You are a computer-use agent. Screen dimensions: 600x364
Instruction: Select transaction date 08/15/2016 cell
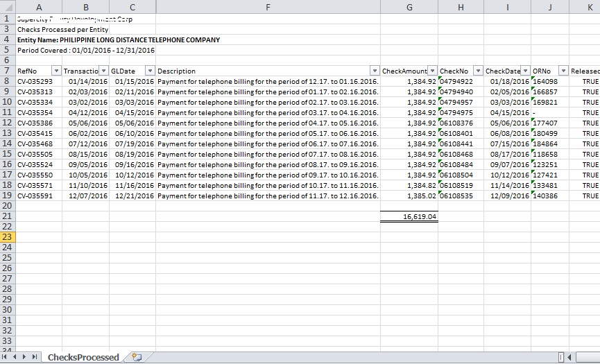click(86, 154)
